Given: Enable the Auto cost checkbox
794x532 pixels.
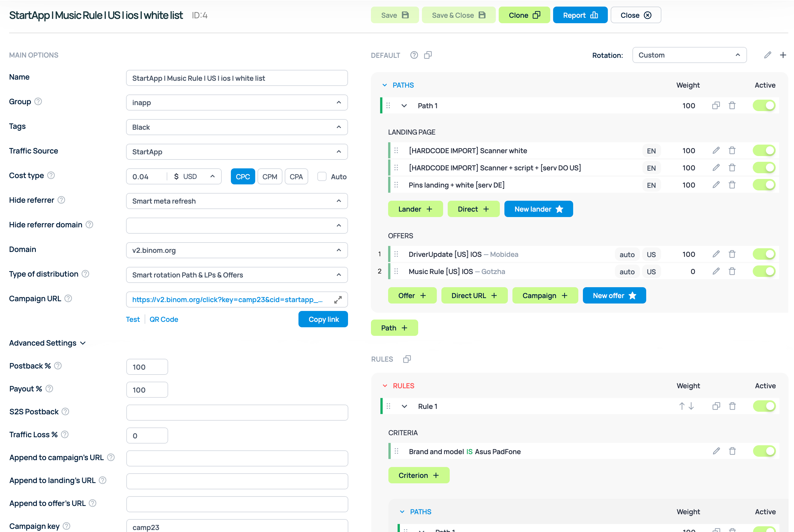Looking at the screenshot, I should click(x=322, y=176).
